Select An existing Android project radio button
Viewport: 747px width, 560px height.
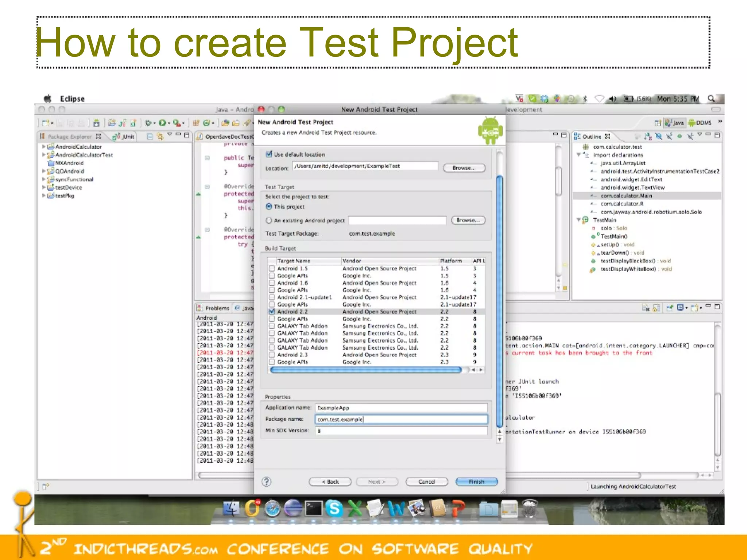[x=269, y=221]
